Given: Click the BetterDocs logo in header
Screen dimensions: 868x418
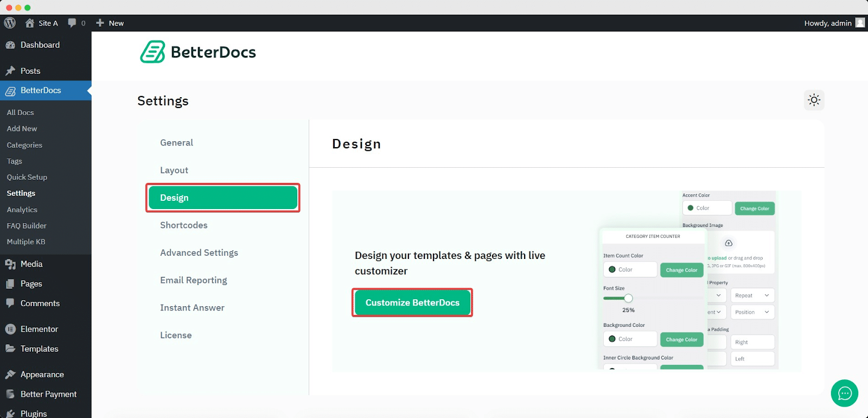Looking at the screenshot, I should click(x=198, y=52).
